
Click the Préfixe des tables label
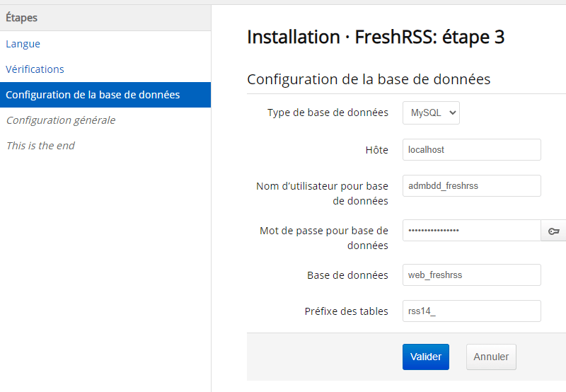click(x=346, y=311)
